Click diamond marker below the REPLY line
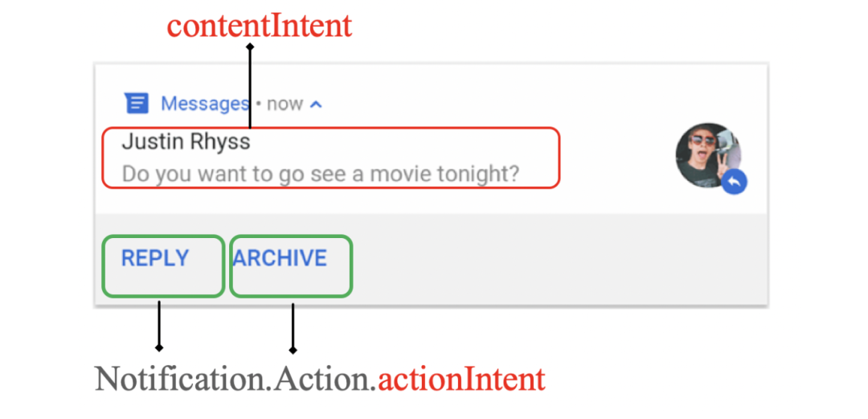Screen dimensions: 868x419 pyautogui.click(x=159, y=347)
